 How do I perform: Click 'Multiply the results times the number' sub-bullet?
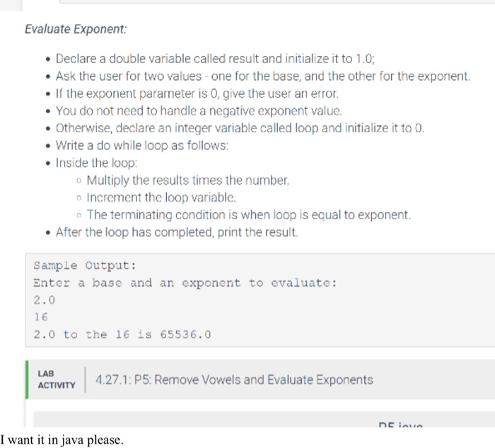[x=188, y=180]
